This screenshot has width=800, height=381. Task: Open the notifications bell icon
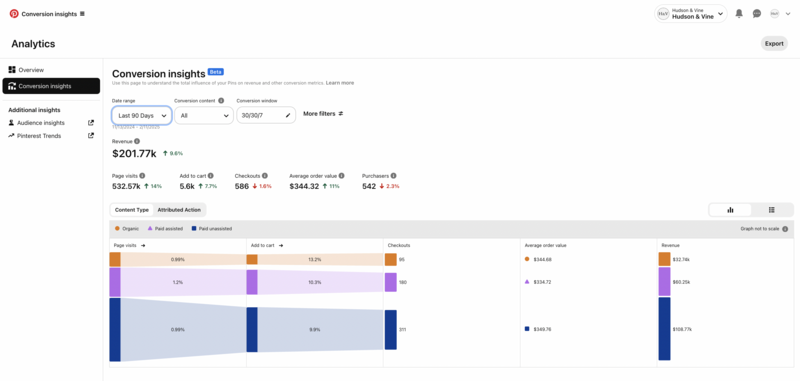739,14
